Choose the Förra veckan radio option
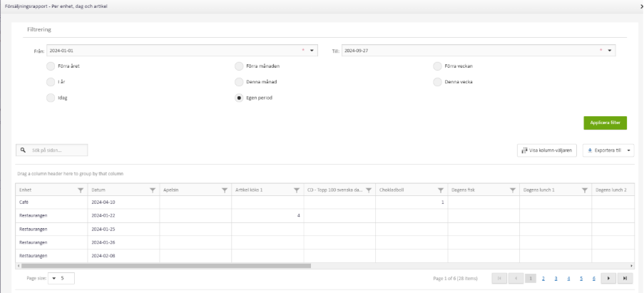The image size is (644, 293). click(437, 66)
